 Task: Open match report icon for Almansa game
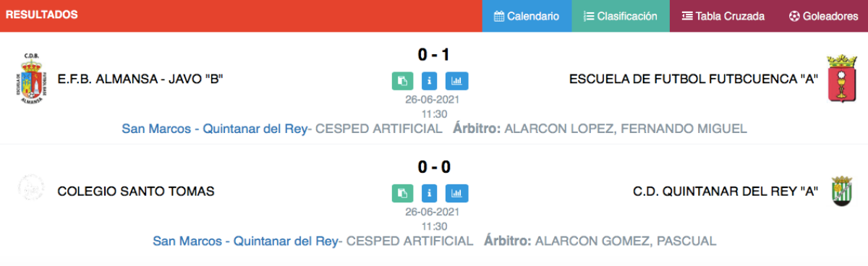click(402, 80)
